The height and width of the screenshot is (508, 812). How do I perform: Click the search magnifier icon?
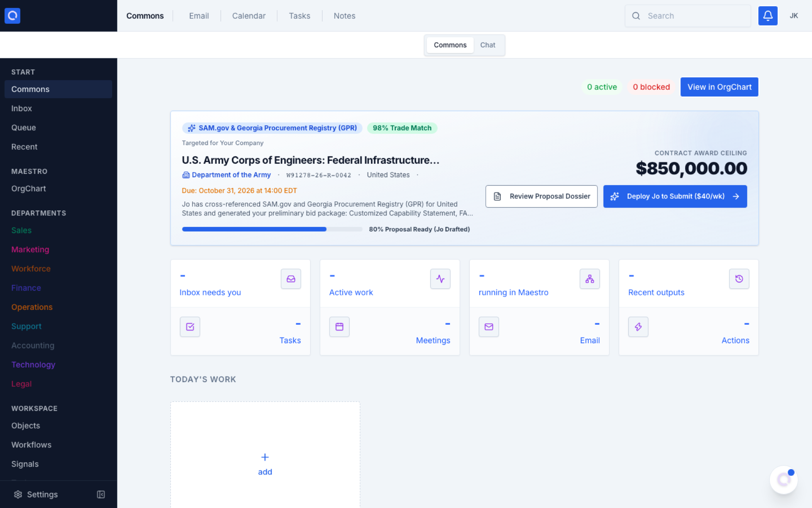[x=636, y=16]
